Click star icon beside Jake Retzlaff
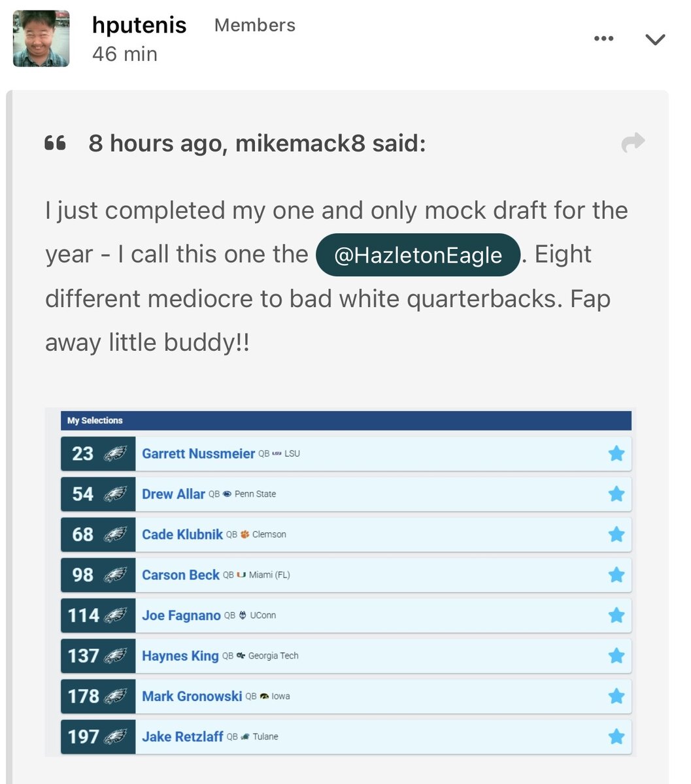The width and height of the screenshot is (691, 784). [616, 737]
